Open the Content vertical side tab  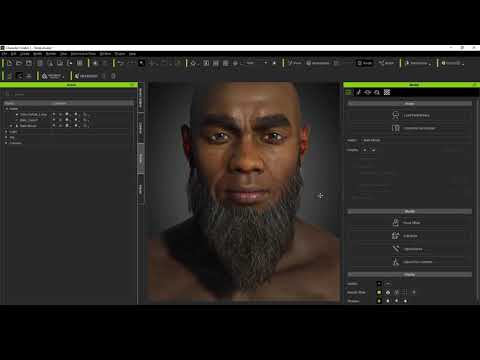[141, 128]
